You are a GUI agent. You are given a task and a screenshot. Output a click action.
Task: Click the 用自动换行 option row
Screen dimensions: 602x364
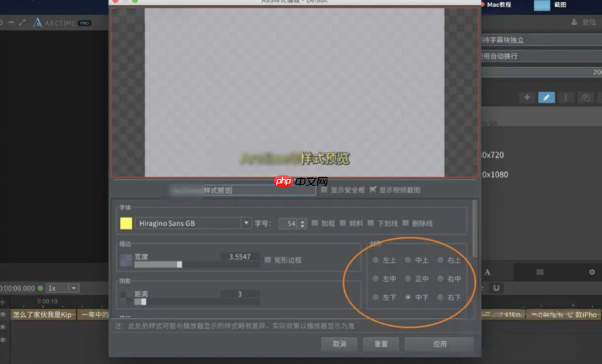click(x=541, y=56)
